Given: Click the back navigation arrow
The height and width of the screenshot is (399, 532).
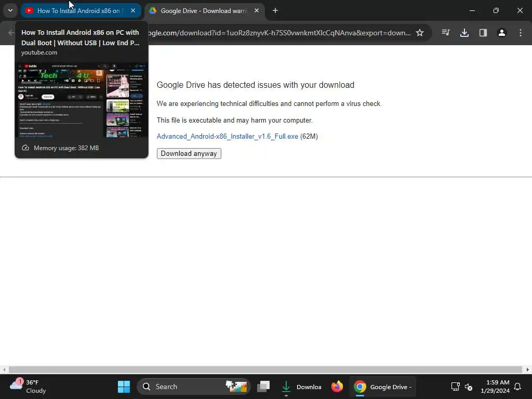Looking at the screenshot, I should tap(11, 33).
